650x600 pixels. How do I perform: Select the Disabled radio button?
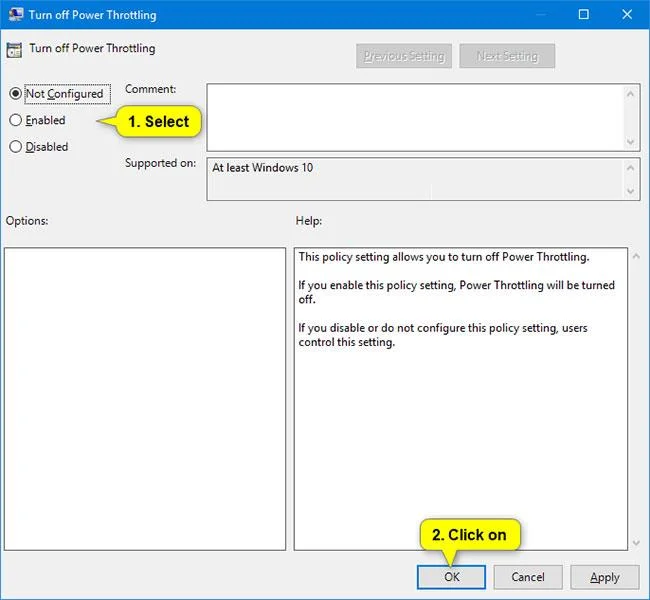(15, 146)
